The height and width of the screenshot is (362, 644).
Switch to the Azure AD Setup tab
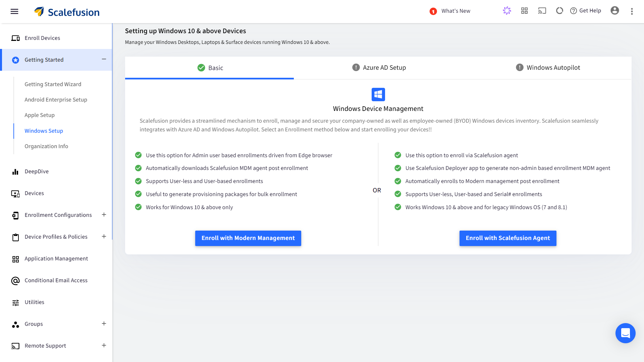[379, 68]
